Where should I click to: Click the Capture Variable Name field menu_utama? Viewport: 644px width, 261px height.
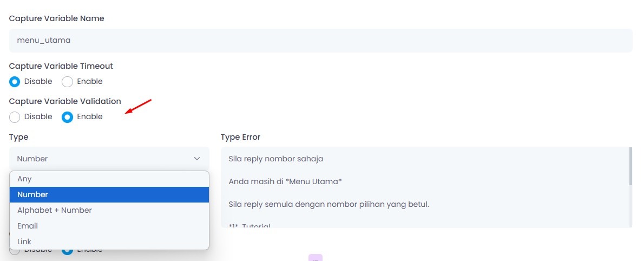(321, 40)
